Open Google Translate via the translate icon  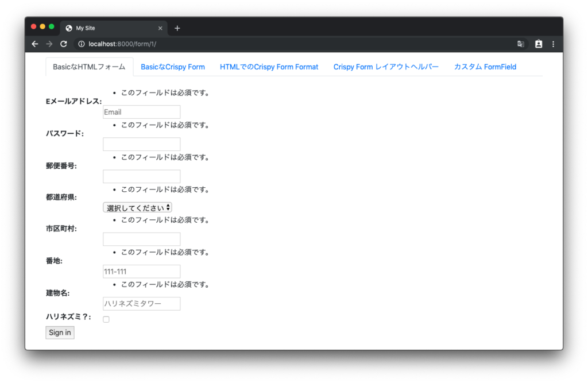point(521,44)
